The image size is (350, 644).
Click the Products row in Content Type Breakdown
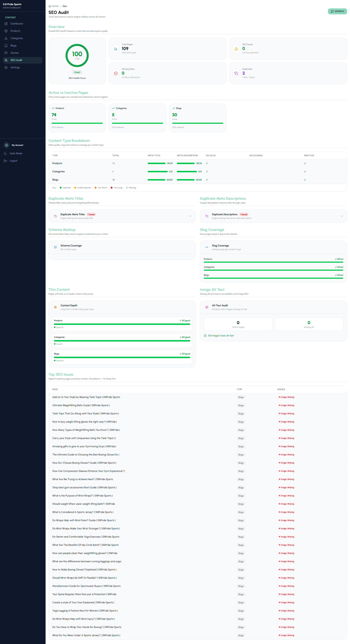click(197, 163)
